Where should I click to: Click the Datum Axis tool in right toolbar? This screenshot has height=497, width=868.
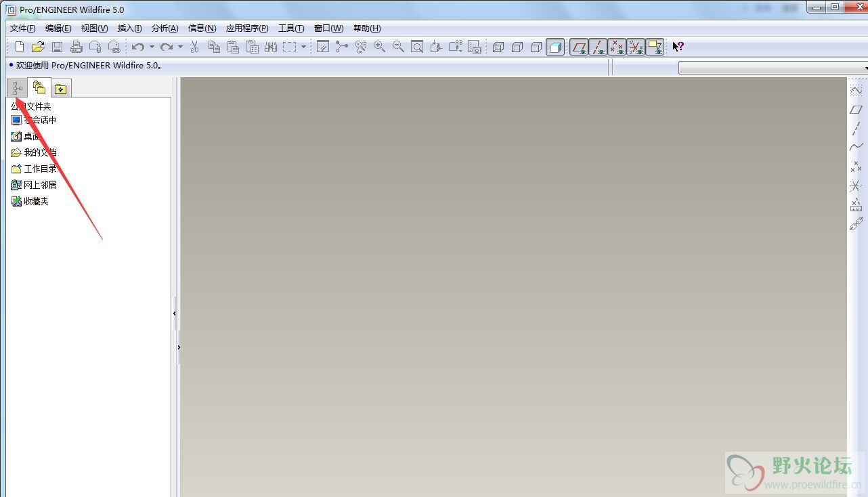click(856, 128)
